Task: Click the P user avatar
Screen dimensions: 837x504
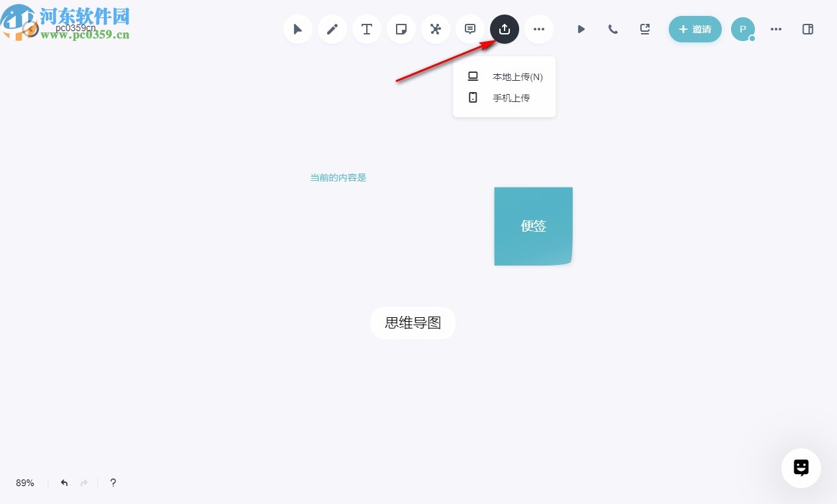Action: [x=742, y=29]
